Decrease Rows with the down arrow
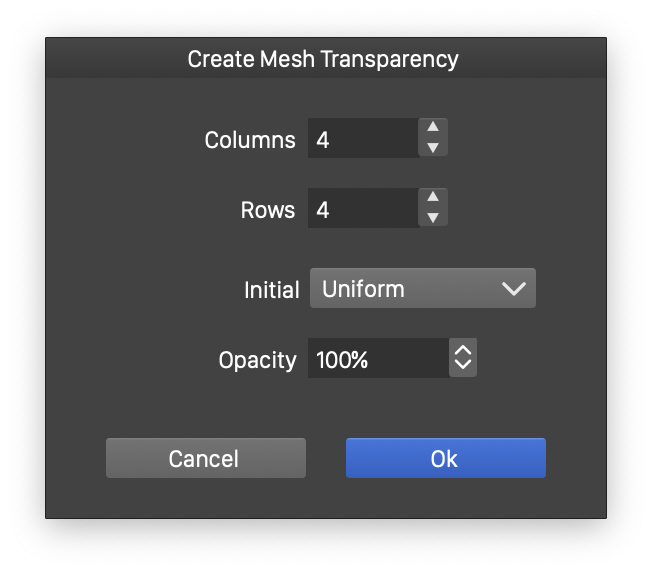652x572 pixels. [x=433, y=218]
